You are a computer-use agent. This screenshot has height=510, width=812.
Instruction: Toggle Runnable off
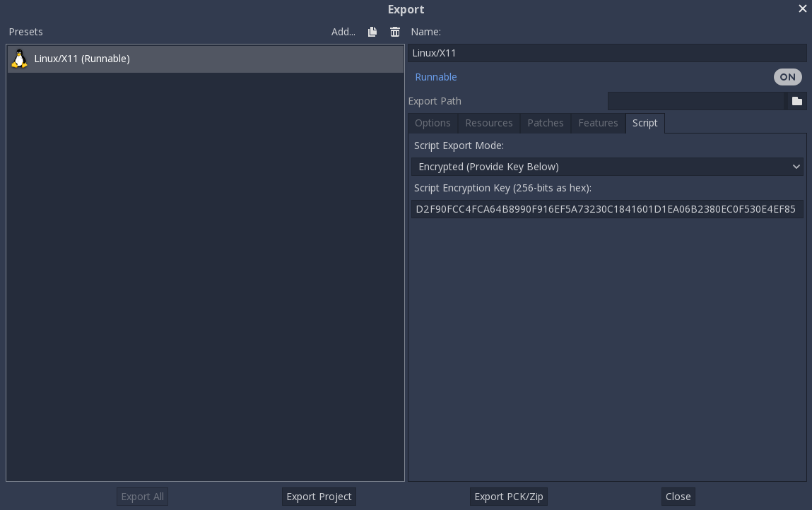pyautogui.click(x=787, y=77)
